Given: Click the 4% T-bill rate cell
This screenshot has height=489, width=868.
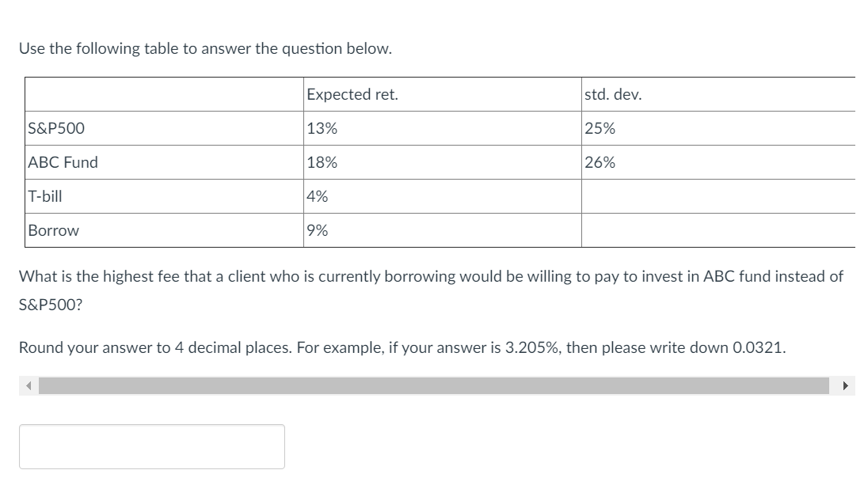Looking at the screenshot, I should tap(317, 196).
